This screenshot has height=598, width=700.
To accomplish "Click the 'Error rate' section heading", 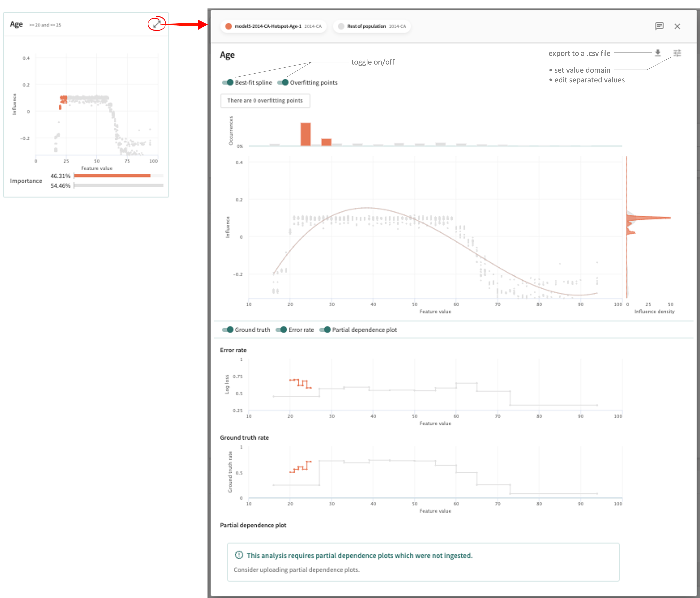I will click(233, 350).
